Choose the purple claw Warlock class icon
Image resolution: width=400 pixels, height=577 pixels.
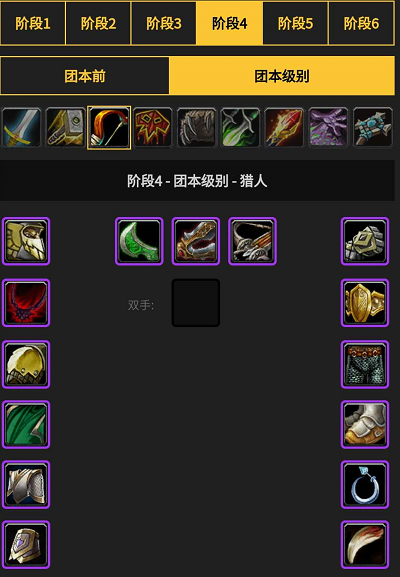point(328,128)
